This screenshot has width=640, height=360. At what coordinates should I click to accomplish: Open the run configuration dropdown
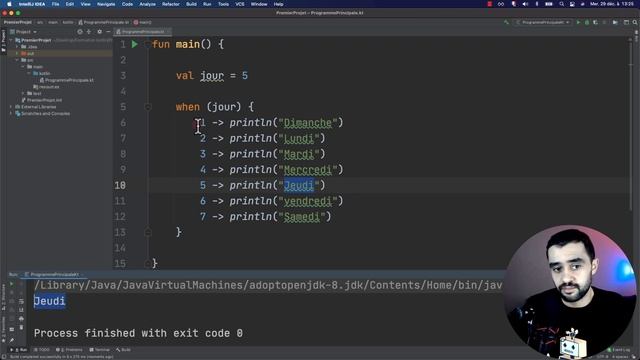pos(543,22)
